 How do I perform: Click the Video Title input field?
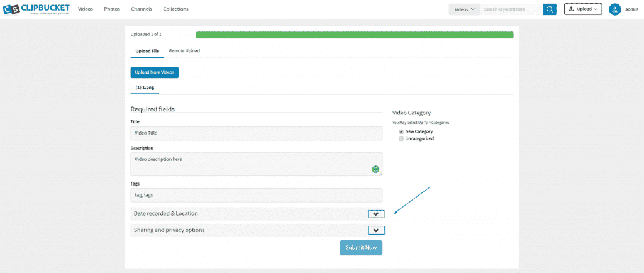click(256, 133)
